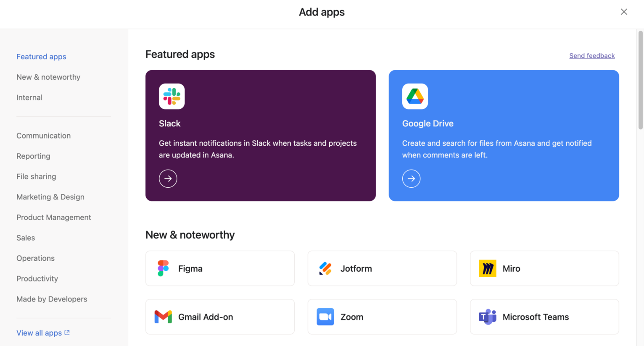Open the Gmail Add-on app tile

tap(220, 317)
